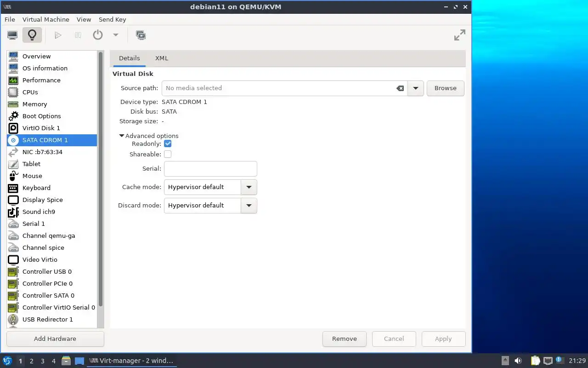Select Controller PCIe 0 entry
This screenshot has height=368, width=588.
52,283
